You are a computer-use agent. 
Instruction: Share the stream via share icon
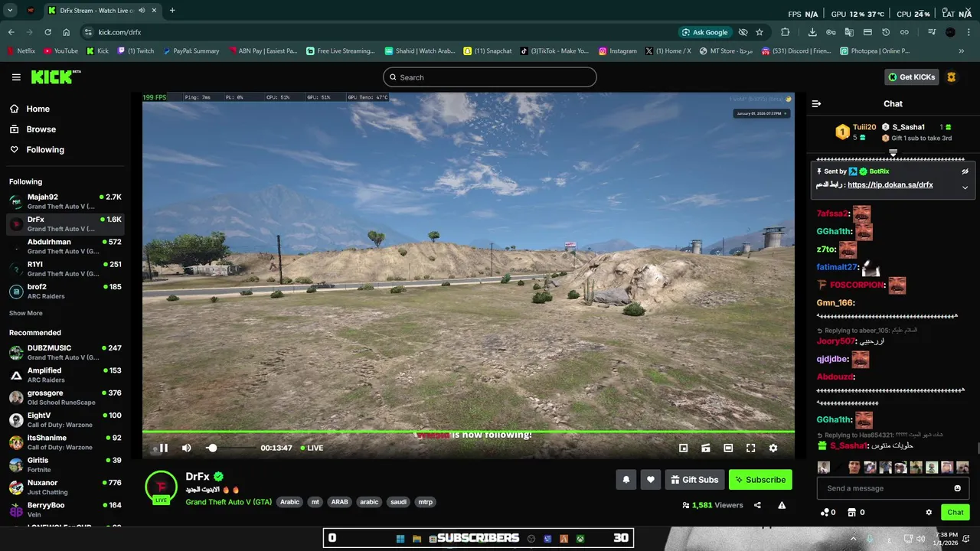757,505
